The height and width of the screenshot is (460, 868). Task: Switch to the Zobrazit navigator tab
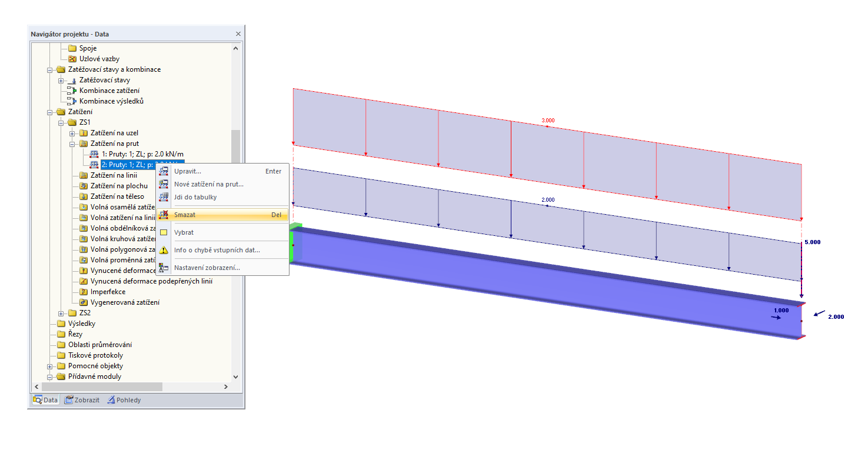pos(82,400)
